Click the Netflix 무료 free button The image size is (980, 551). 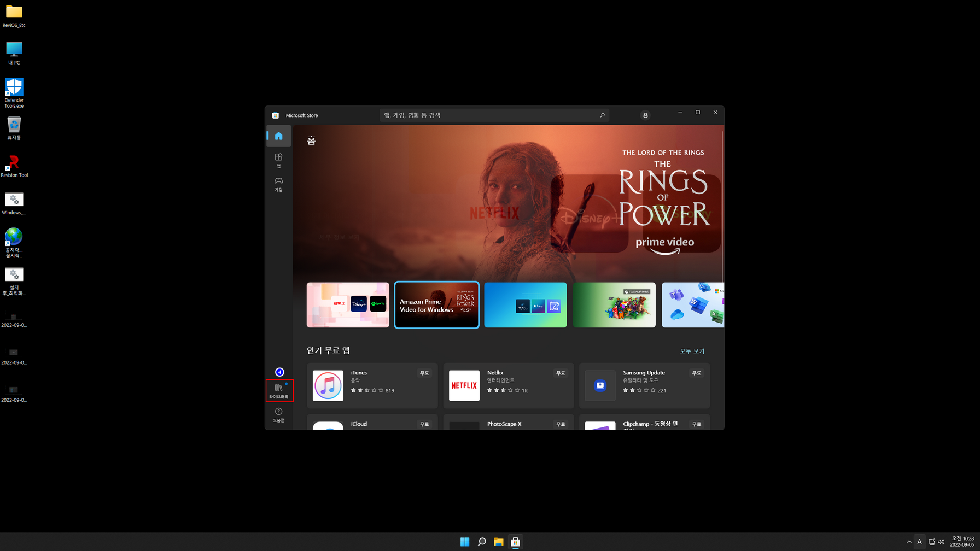[x=561, y=373]
